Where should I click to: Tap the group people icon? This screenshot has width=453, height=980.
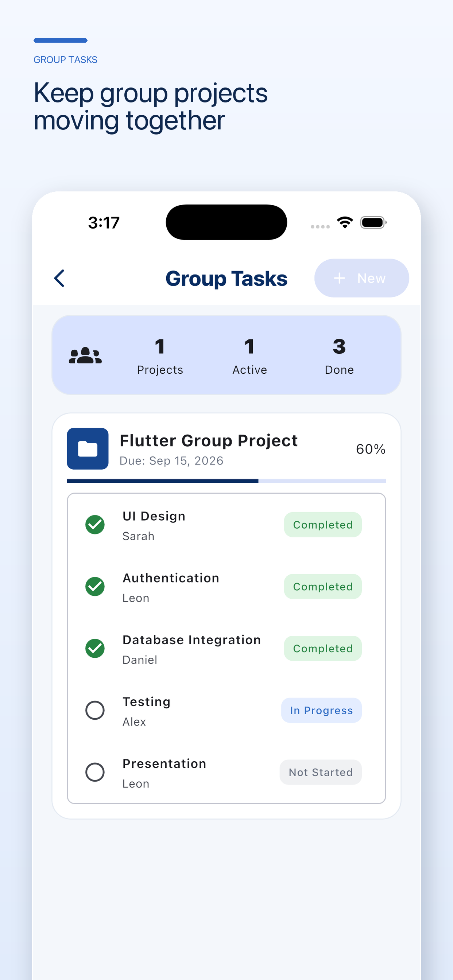tap(85, 356)
